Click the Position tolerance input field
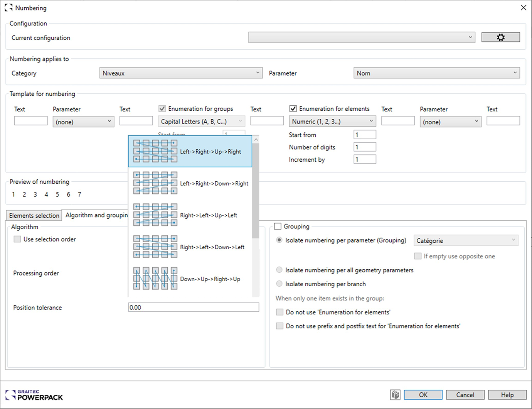Viewport: 532px width, 409px height. 194,308
